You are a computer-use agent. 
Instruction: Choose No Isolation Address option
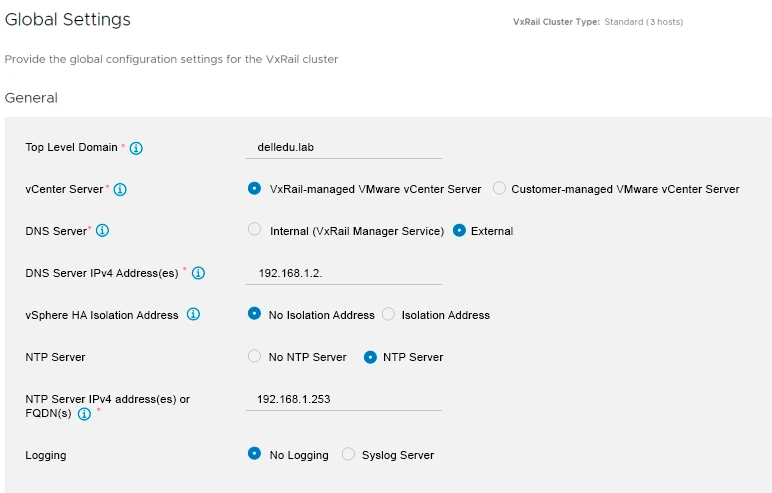coord(254,314)
